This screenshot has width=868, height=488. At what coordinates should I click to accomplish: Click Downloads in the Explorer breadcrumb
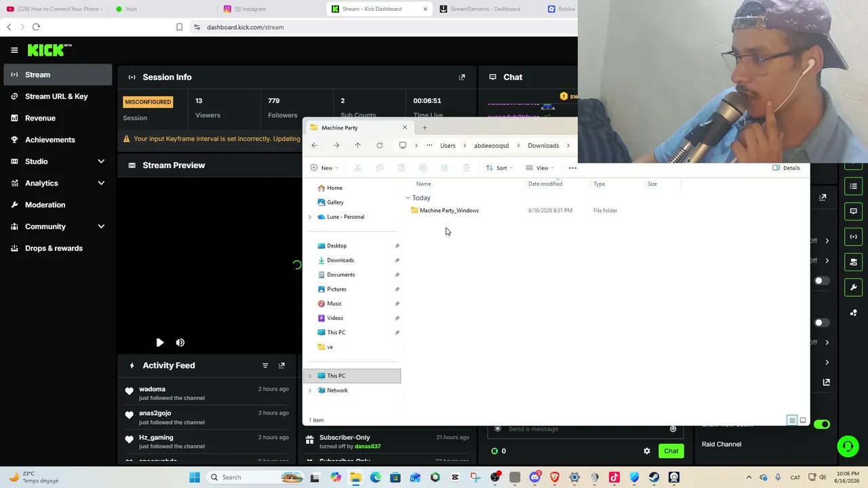tap(543, 146)
